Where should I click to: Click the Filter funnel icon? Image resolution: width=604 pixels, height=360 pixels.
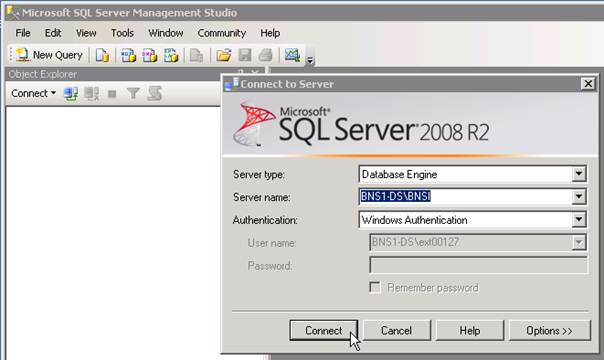click(133, 94)
